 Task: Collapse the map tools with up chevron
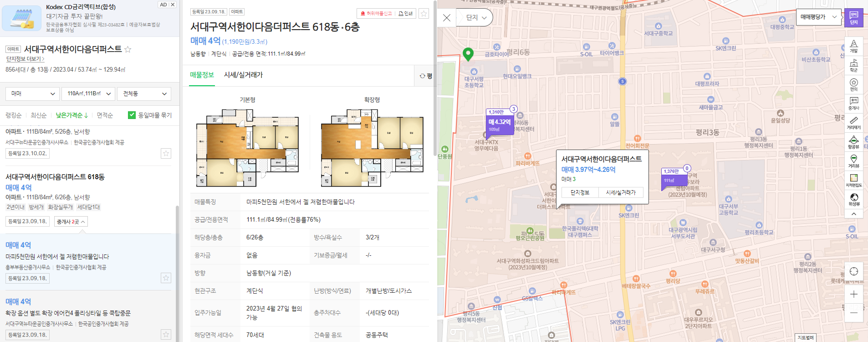853,214
